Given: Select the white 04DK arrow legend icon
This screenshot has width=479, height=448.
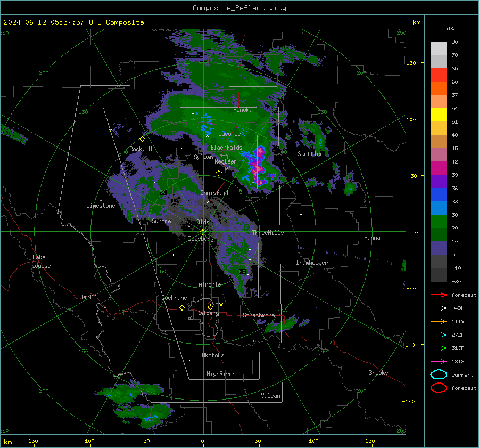Looking at the screenshot, I should click(439, 308).
